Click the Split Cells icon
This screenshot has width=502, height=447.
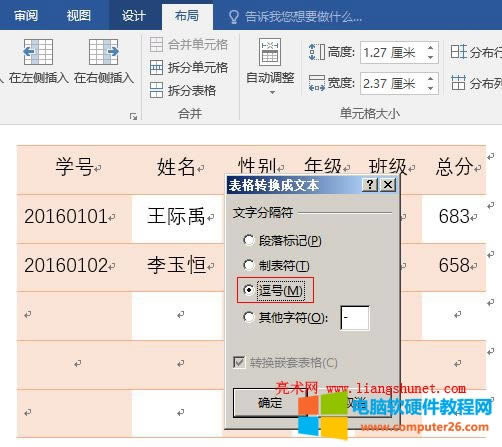click(x=156, y=67)
